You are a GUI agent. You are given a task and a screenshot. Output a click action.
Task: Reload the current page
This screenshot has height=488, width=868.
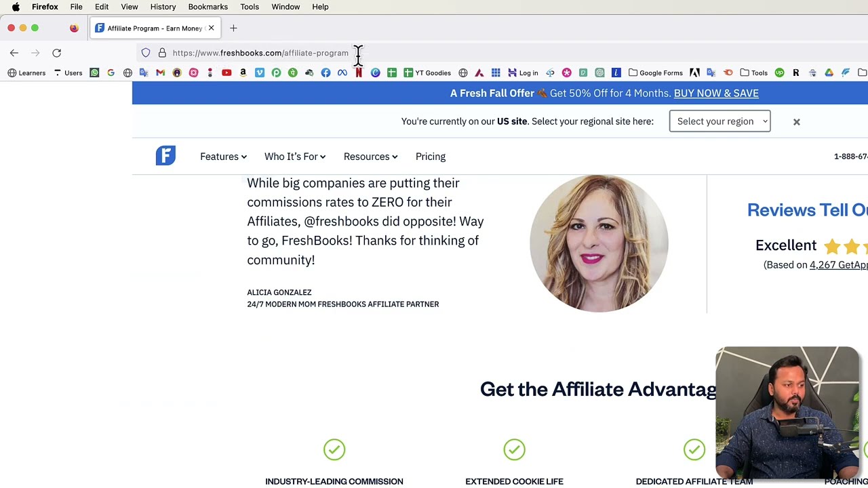coord(57,53)
